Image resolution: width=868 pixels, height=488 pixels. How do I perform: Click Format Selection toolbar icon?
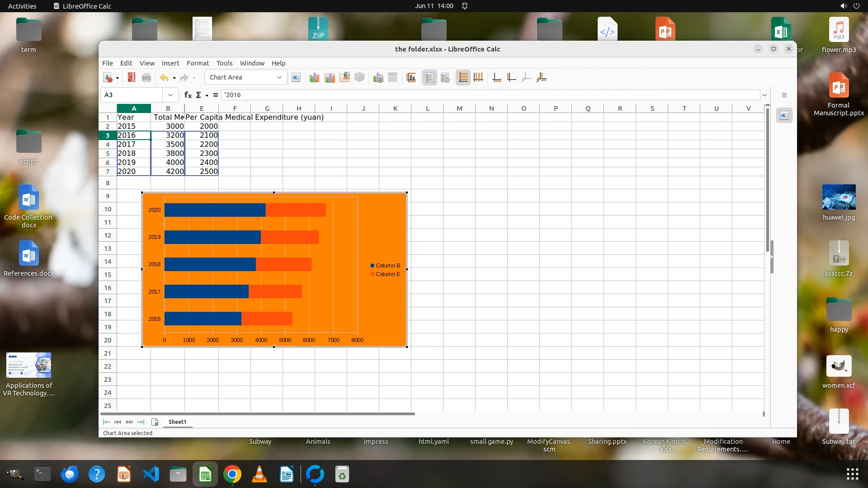296,78
